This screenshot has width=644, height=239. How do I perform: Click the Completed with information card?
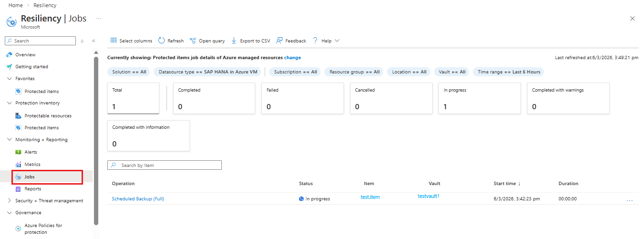(x=148, y=135)
